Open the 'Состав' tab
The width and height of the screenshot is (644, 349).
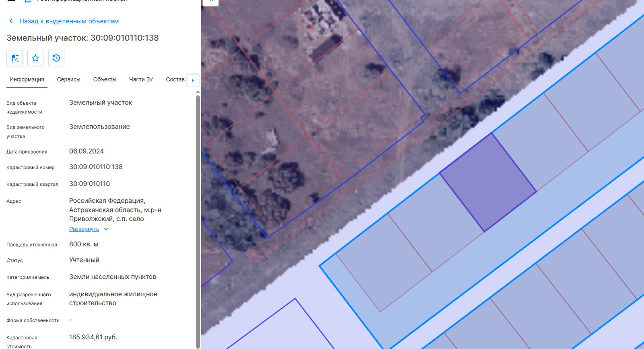(x=175, y=79)
